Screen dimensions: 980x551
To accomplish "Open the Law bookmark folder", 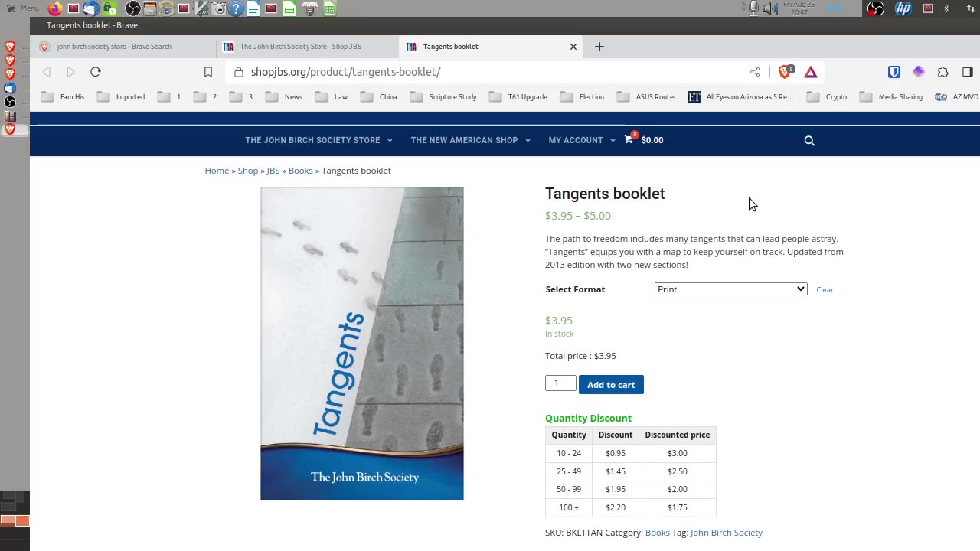I will coord(332,97).
